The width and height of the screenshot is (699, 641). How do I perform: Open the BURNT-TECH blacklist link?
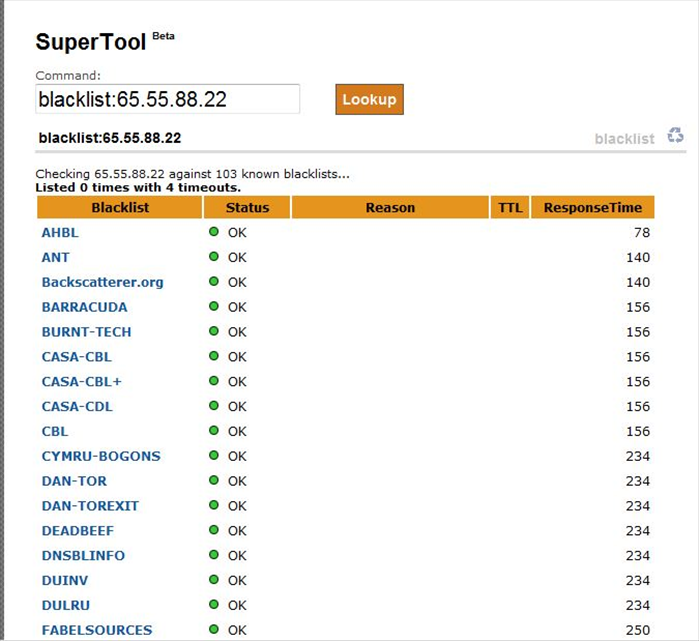86,332
